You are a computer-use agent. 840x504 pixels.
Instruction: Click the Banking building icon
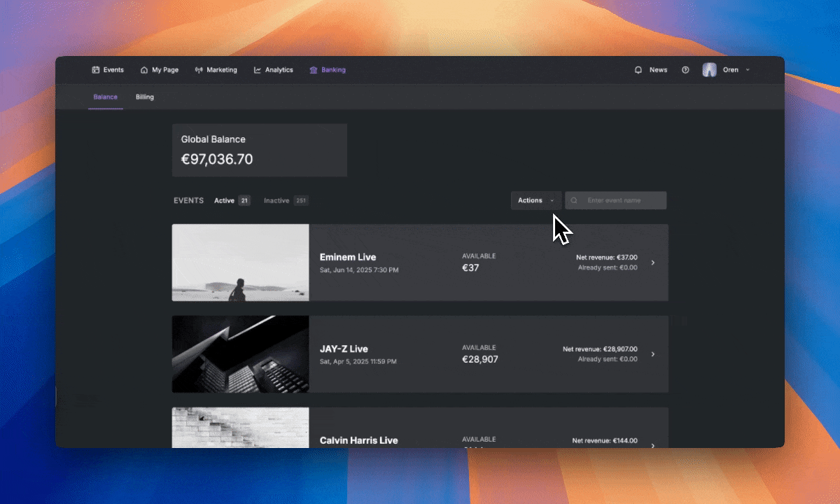tap(314, 70)
